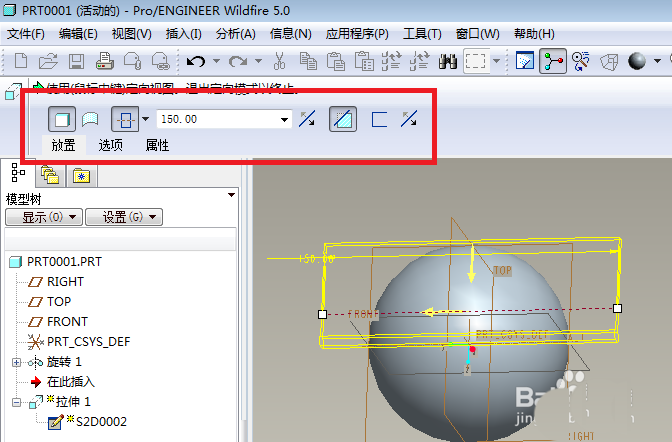Click the Redo arrow icon
Screen dimensions: 672x442
pyautogui.click(x=237, y=61)
